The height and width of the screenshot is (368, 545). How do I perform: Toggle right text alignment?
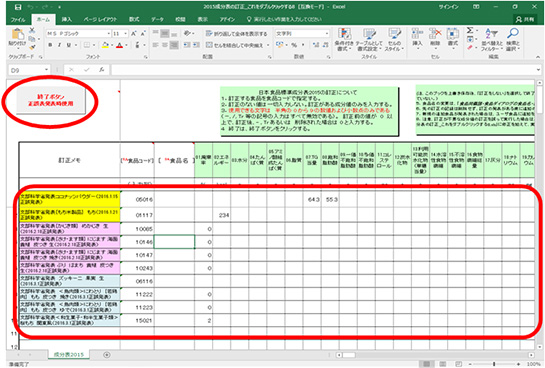174,45
